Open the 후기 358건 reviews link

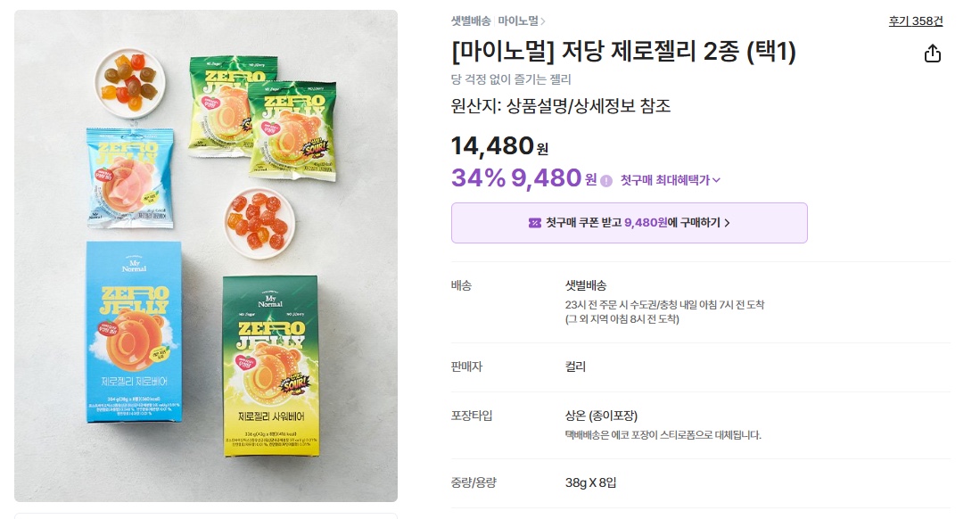(x=915, y=21)
